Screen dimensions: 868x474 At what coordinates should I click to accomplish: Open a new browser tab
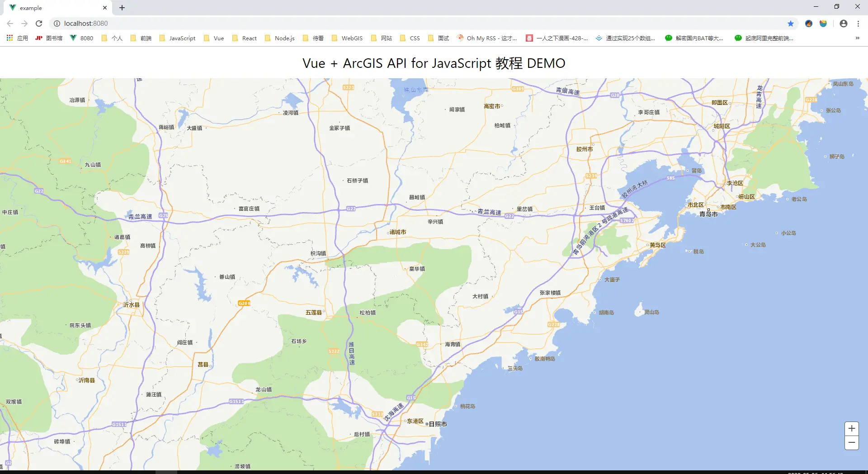pyautogui.click(x=122, y=8)
